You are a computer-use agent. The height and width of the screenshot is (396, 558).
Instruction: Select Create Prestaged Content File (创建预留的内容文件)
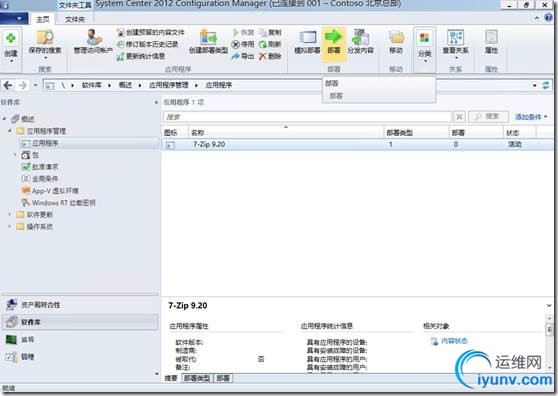point(151,32)
